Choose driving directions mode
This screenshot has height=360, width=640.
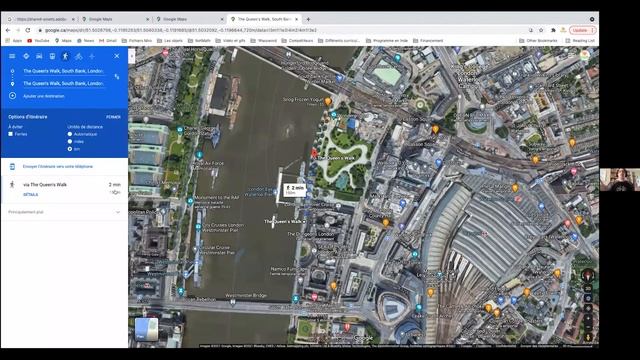(x=39, y=56)
